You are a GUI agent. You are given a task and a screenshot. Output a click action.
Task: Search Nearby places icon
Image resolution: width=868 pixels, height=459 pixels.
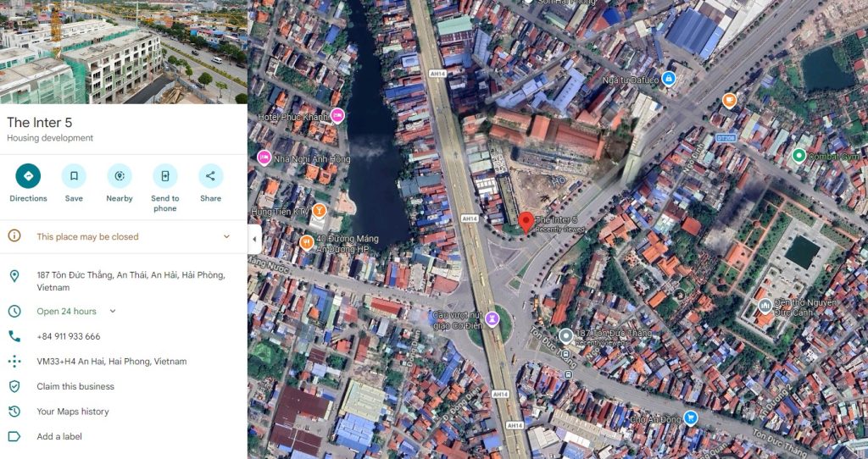(120, 176)
